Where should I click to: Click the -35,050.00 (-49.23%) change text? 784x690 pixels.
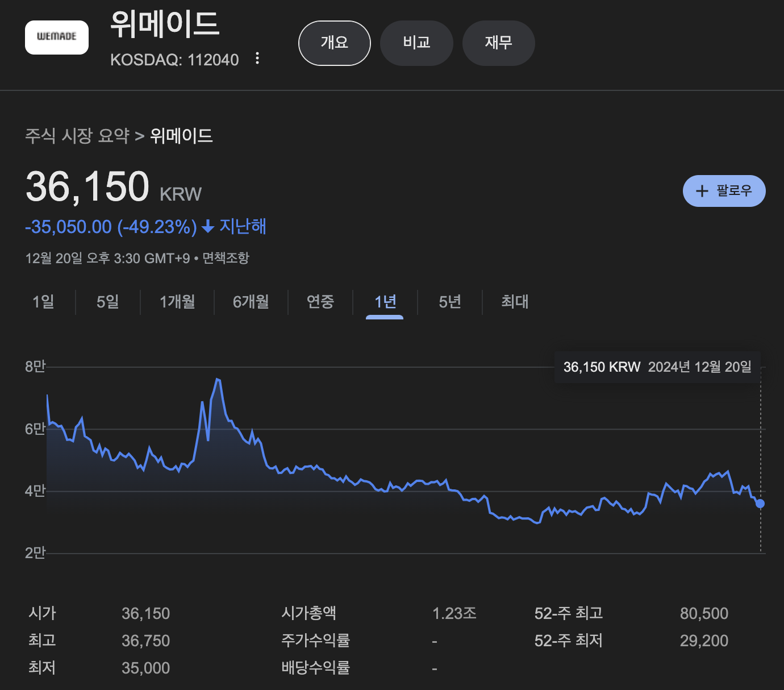click(111, 227)
